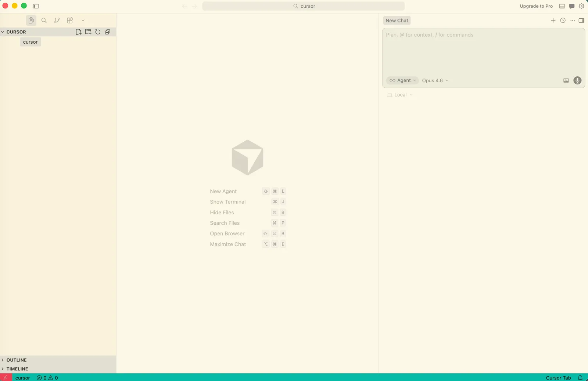Viewport: 588px width, 381px height.
Task: Open the Source Control branch icon
Action: (x=57, y=21)
